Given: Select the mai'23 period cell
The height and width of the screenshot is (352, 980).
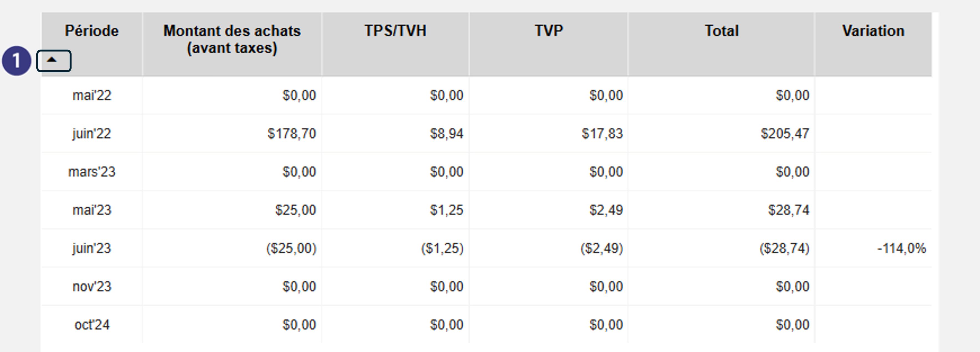Looking at the screenshot, I should pos(92,210).
